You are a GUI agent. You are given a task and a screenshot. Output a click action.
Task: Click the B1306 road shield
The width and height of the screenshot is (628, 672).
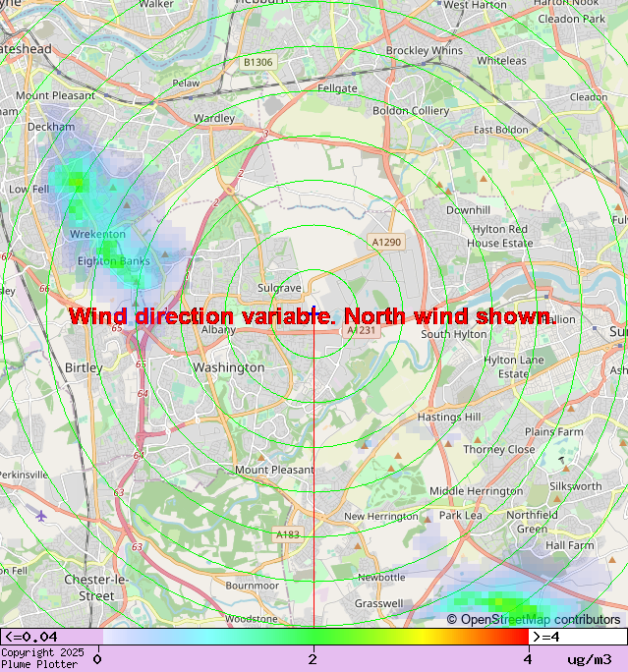click(258, 63)
